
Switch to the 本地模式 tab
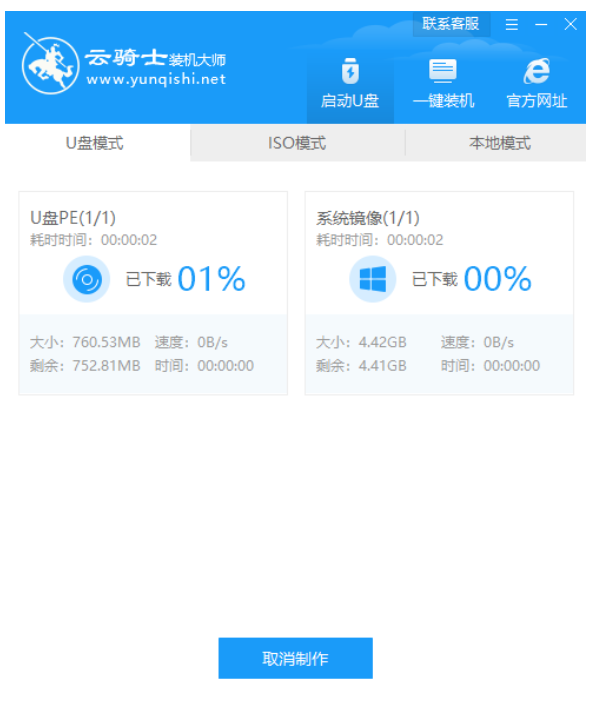click(x=500, y=143)
